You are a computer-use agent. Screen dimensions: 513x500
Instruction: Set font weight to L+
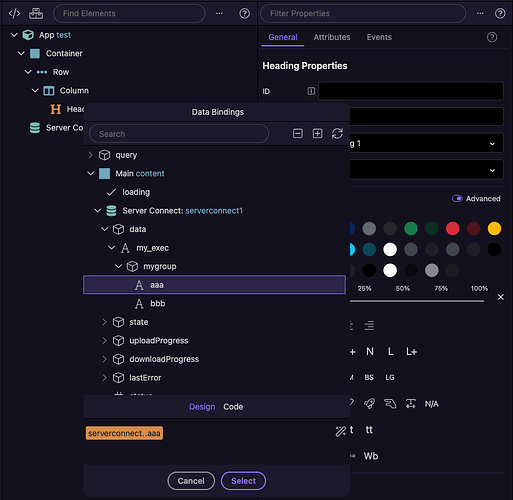point(411,351)
